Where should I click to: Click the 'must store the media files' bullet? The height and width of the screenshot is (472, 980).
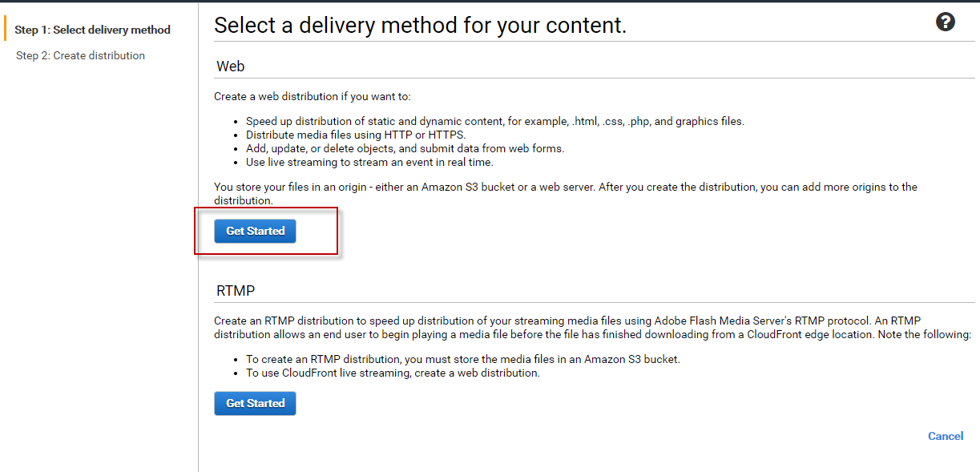462,360
